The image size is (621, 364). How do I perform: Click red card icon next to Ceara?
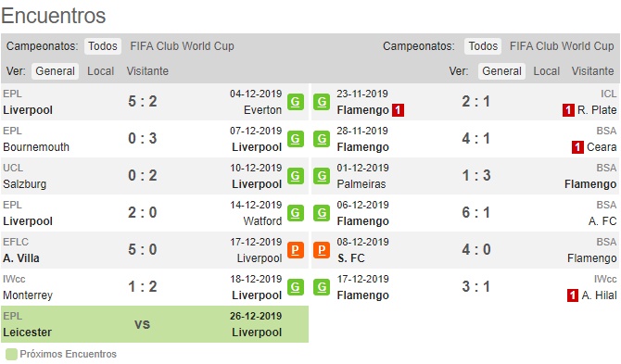(x=577, y=147)
